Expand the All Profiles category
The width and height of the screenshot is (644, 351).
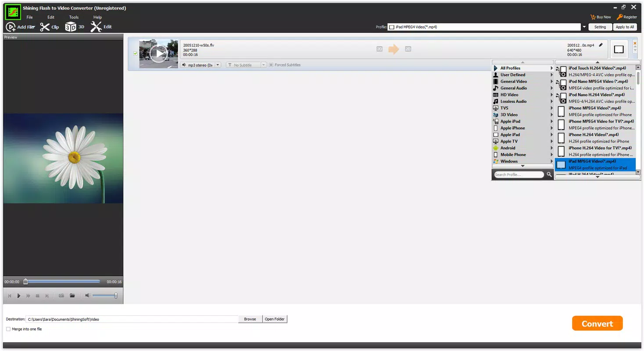click(x=552, y=68)
